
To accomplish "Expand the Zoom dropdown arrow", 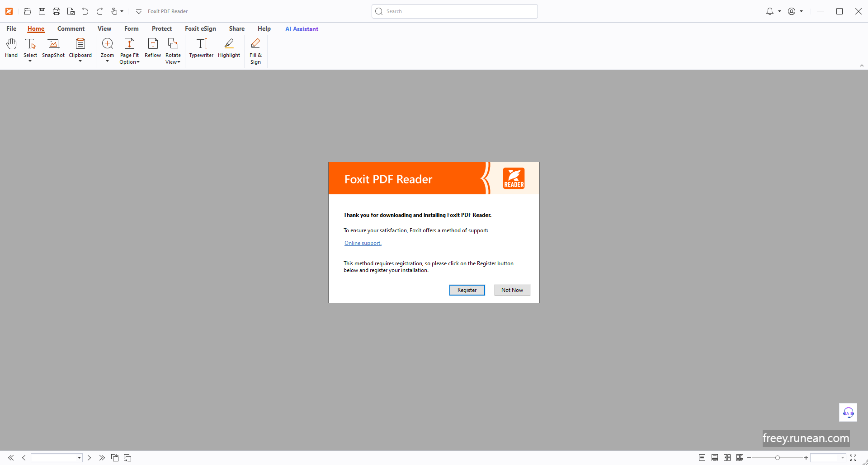I will coord(107,61).
